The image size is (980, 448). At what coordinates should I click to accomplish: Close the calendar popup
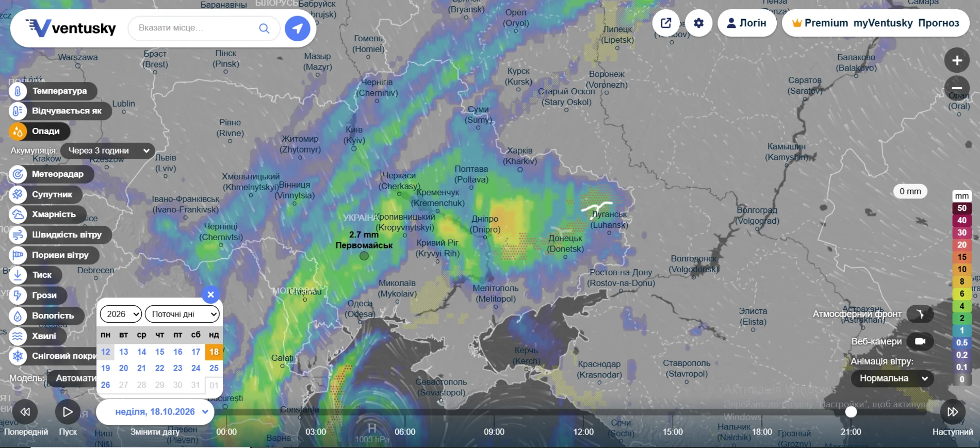210,295
